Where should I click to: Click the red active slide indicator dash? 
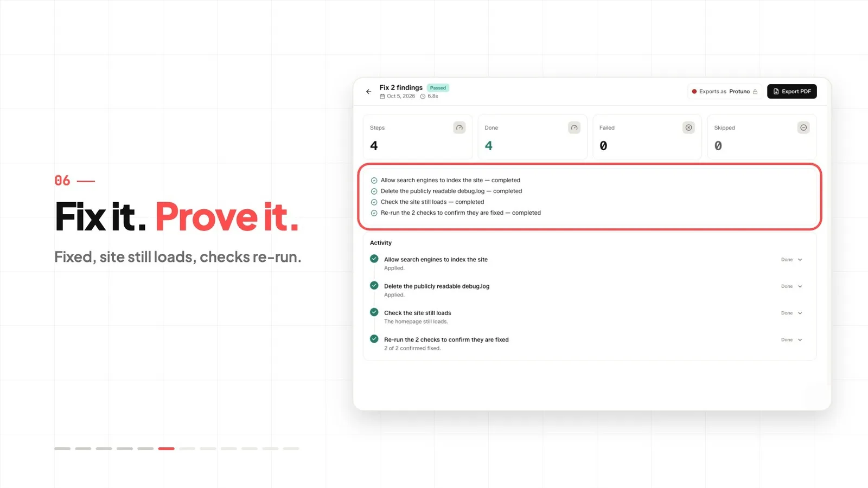167,449
